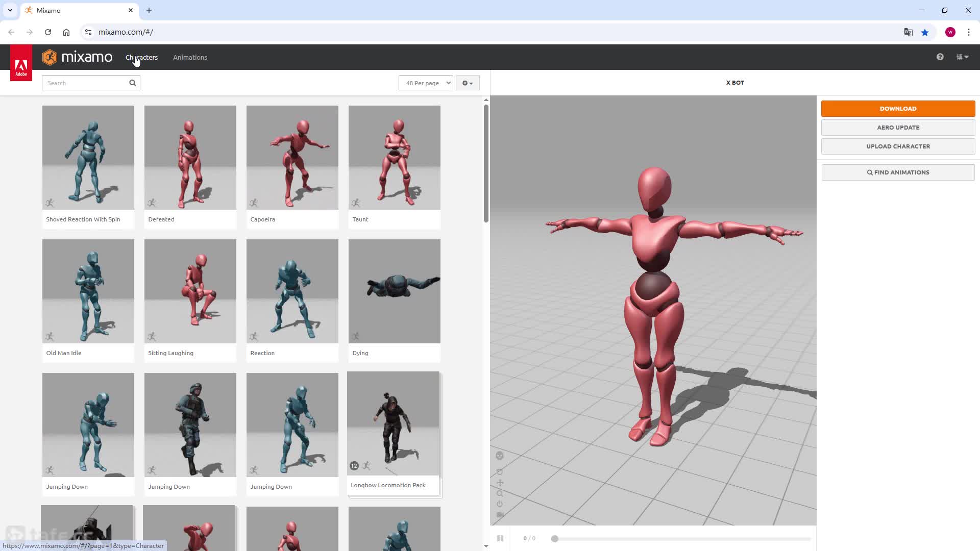Click the bookmark star icon
This screenshot has width=980, height=551.
[x=925, y=32]
